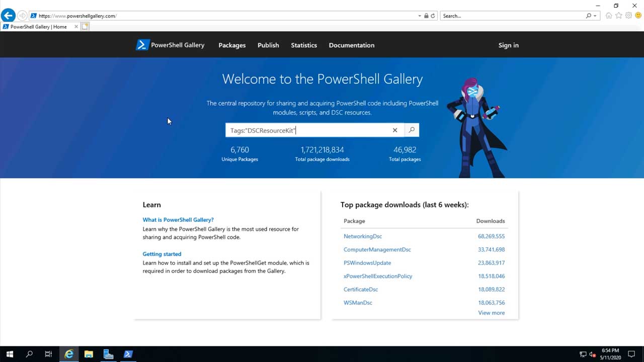Click View more under top downloads
The height and width of the screenshot is (362, 644).
(491, 313)
